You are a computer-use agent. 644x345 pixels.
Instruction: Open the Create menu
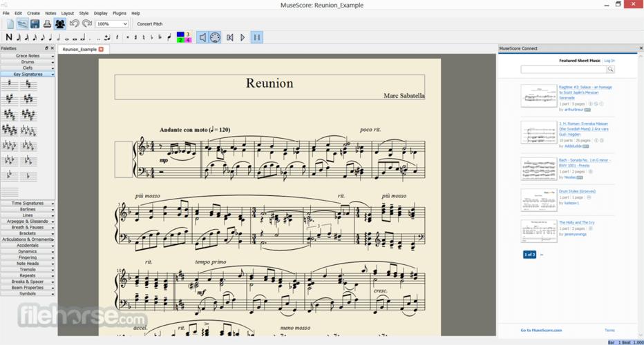34,13
